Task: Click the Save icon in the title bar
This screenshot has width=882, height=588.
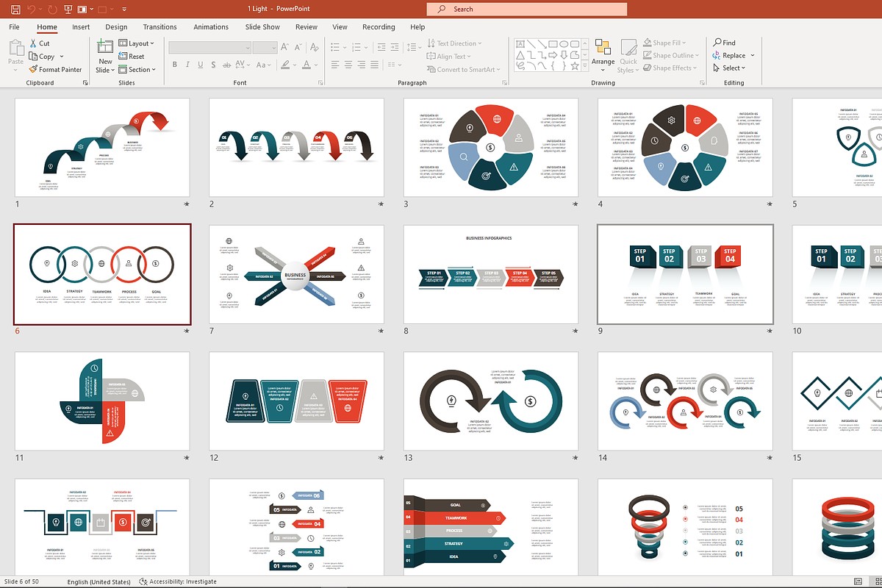Action: 15,10
